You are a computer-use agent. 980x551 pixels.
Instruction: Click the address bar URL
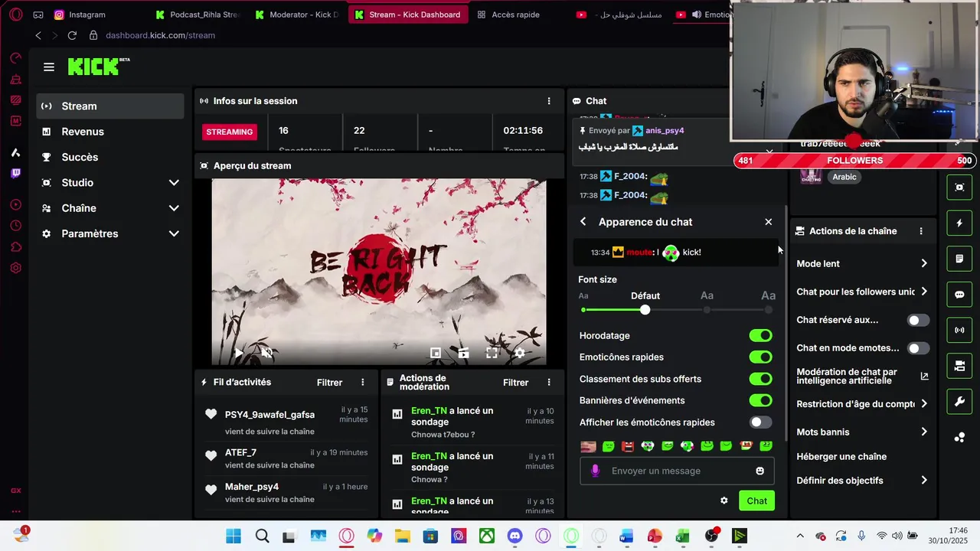[160, 35]
